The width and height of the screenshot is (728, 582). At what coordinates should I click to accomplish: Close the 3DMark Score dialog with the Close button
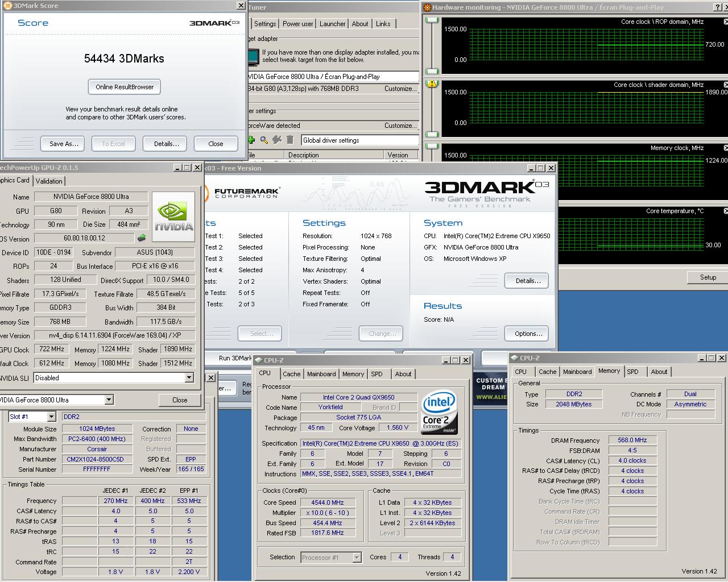point(216,144)
